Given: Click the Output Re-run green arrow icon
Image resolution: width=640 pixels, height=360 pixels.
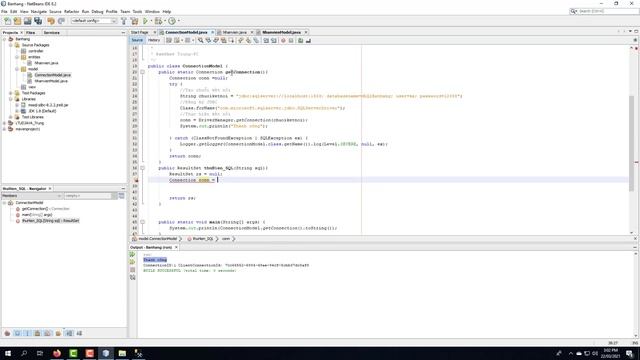Looking at the screenshot, I should coord(133,254).
